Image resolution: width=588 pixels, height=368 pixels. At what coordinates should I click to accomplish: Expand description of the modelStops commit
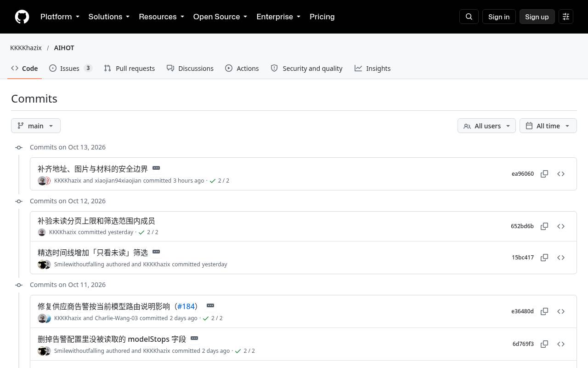(x=194, y=338)
